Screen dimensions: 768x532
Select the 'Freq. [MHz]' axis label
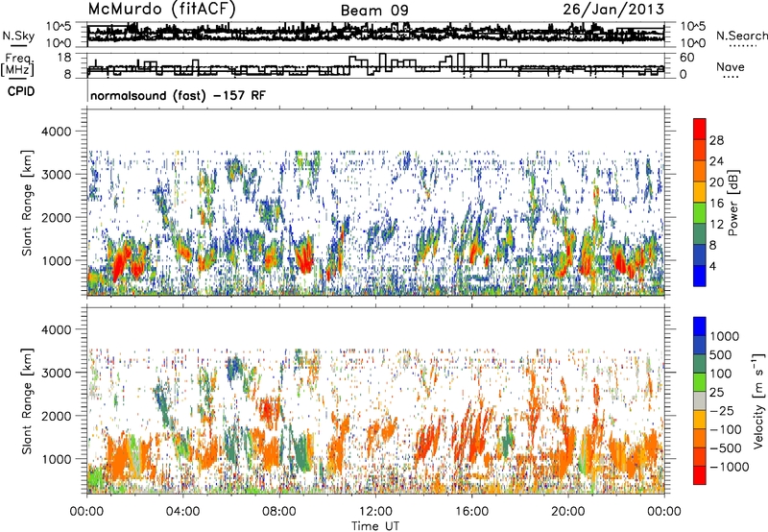(18, 64)
